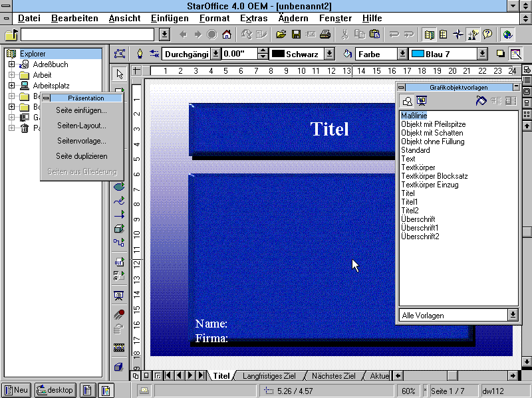This screenshot has width=532, height=398.
Task: Select the arrow selection tool
Action: (x=119, y=74)
